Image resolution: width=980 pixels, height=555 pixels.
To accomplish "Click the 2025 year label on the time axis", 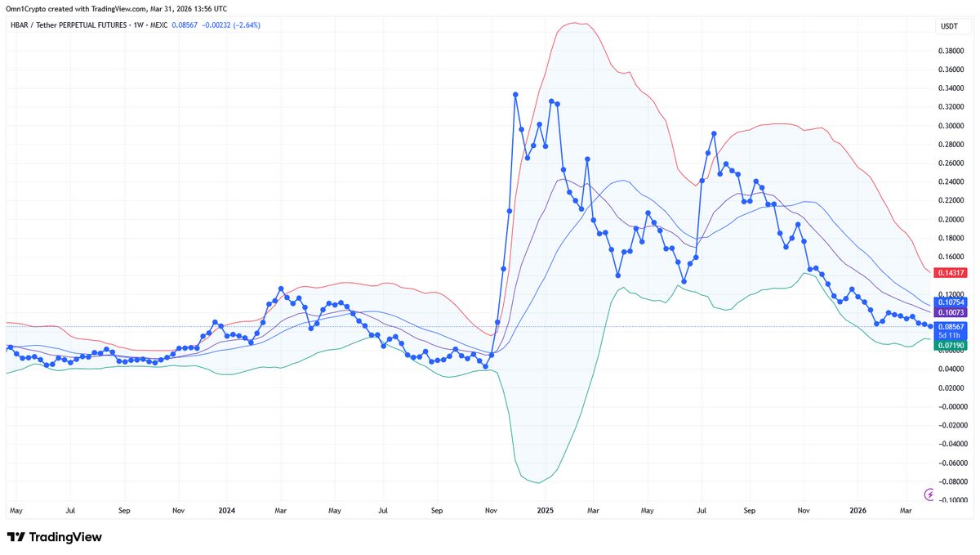I will 544,510.
